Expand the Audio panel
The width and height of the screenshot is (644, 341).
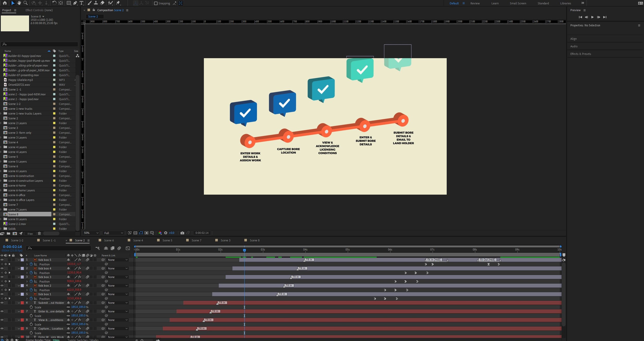tap(574, 46)
